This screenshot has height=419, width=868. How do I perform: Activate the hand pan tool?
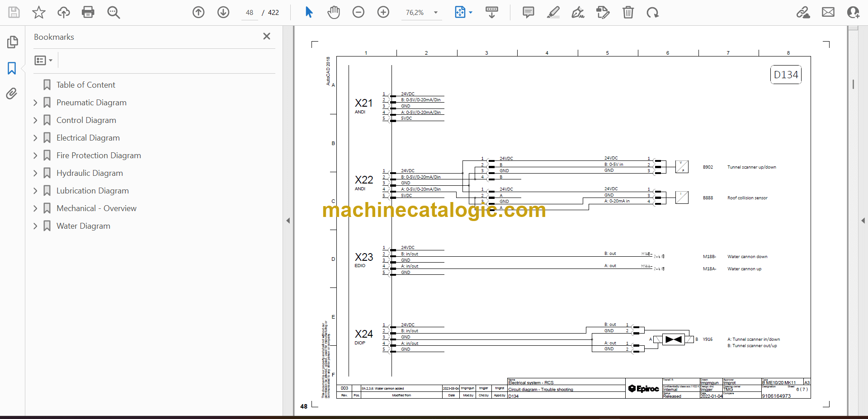(x=334, y=12)
